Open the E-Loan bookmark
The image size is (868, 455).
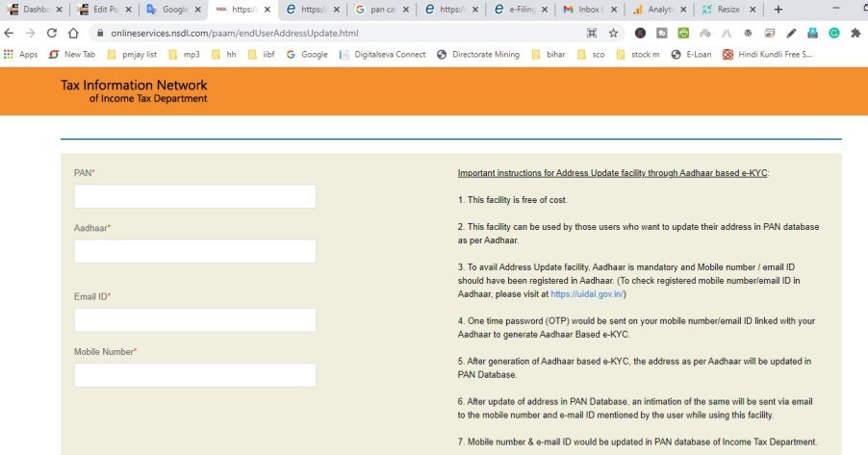pos(691,54)
